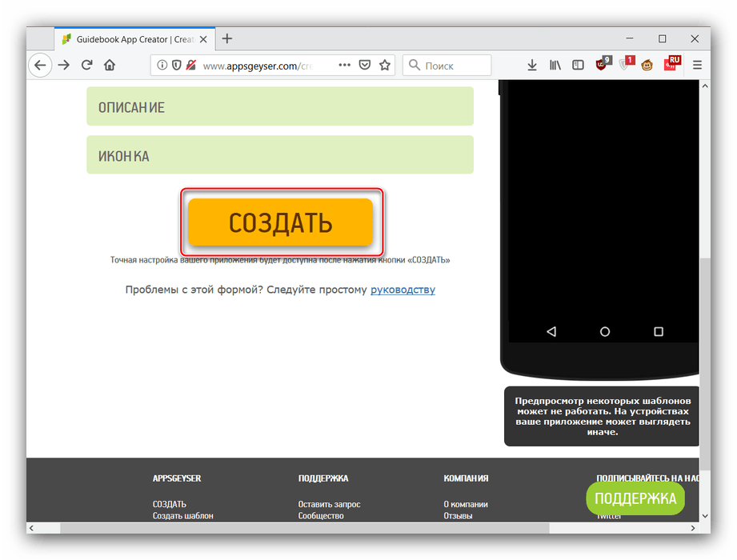Click the КОМПАНИЯ footer heading
The width and height of the screenshot is (737, 560).
pyautogui.click(x=466, y=478)
